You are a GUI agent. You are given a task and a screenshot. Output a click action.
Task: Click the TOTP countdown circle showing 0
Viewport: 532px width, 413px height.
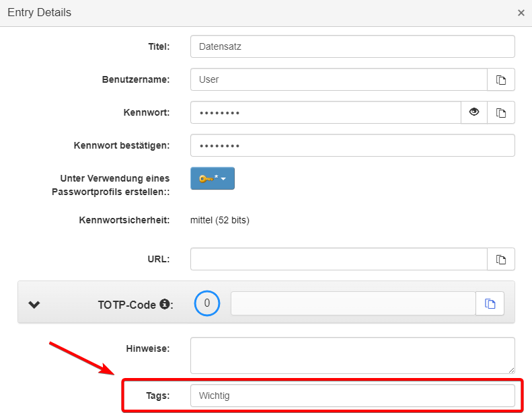[x=207, y=303]
